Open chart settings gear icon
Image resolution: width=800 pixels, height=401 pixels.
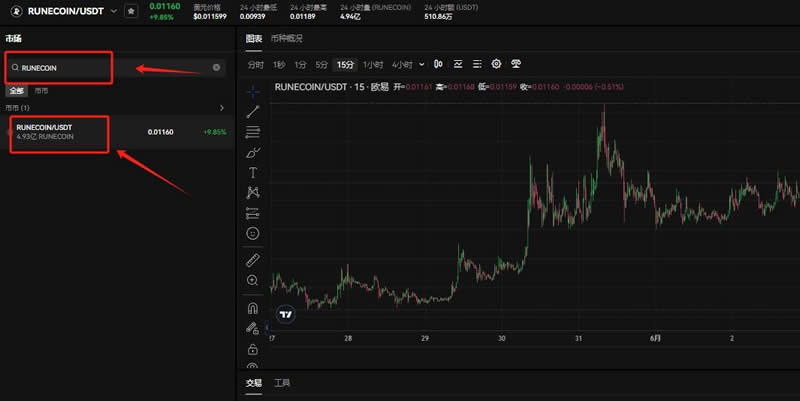tap(496, 64)
